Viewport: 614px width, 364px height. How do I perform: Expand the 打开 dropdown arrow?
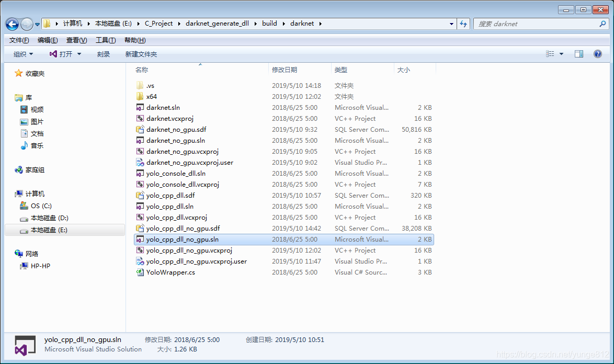pos(79,54)
